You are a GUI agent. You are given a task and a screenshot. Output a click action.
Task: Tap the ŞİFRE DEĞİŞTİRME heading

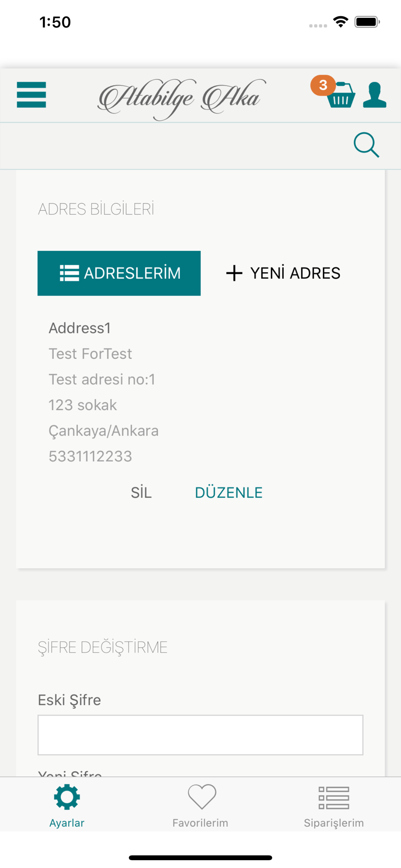102,648
